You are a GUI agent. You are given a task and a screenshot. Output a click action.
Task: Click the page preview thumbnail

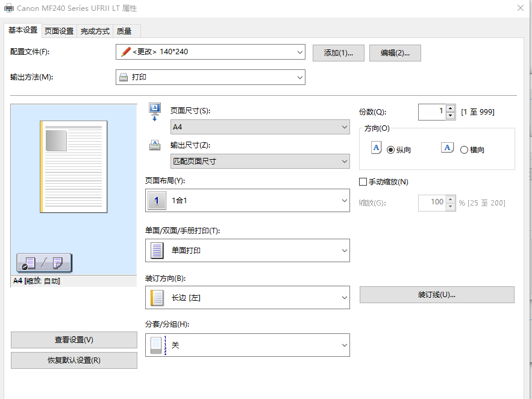click(74, 166)
